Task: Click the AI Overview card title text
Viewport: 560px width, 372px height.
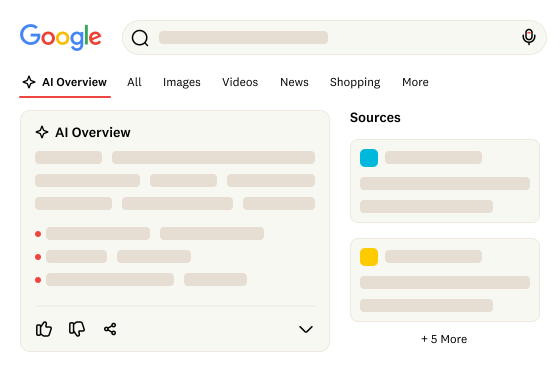Action: pos(92,132)
